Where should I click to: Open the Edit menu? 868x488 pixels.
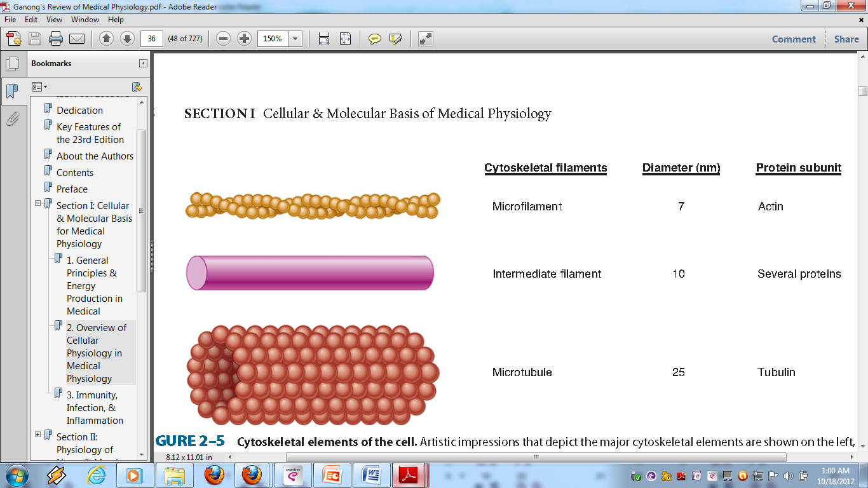click(31, 20)
